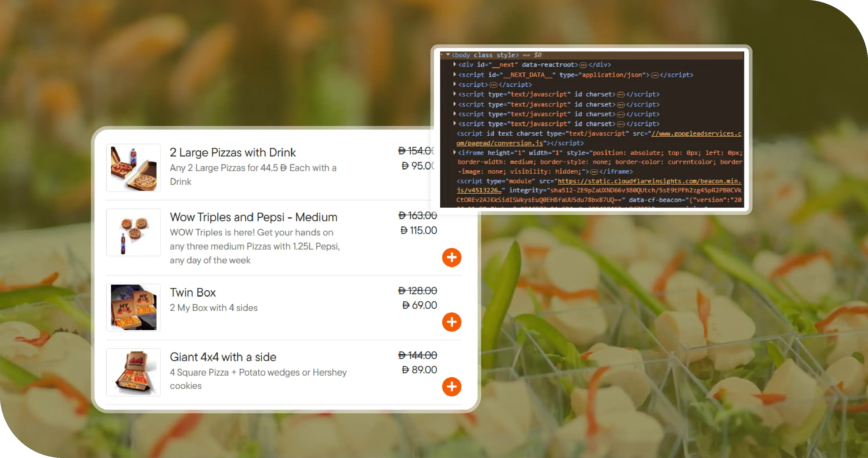View the Wow Triples and Pepsi photo

click(133, 233)
